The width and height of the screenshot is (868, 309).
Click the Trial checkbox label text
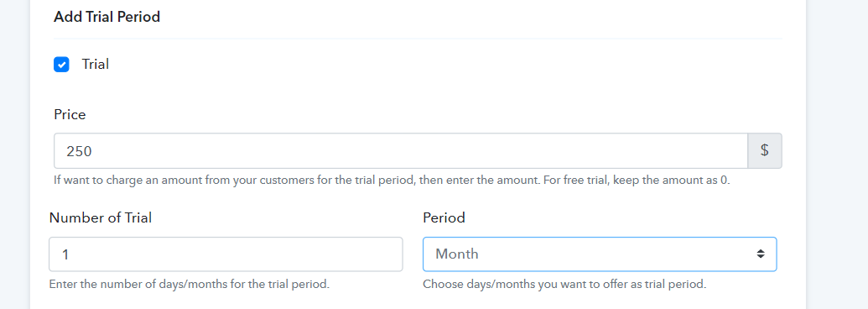point(96,65)
